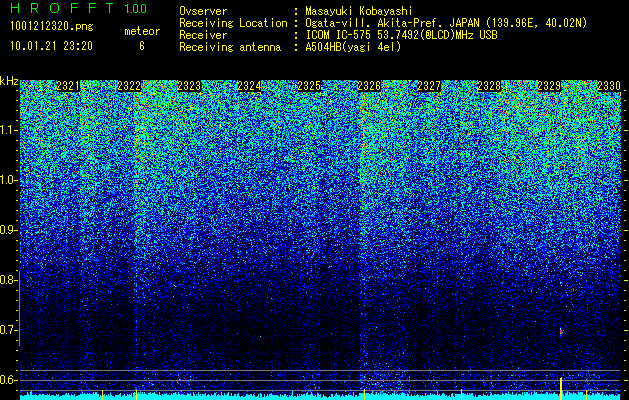Click the 2326 time marker
Viewport: 629px width, 400px height.
369,86
